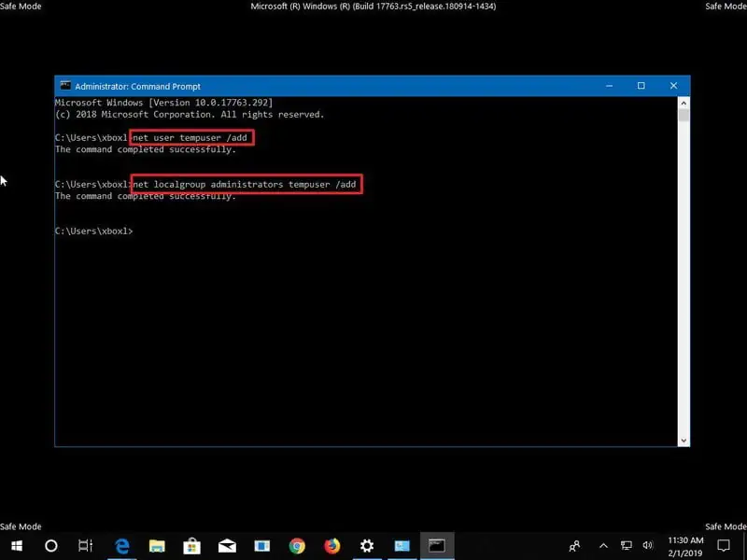Launch Firefox from the taskbar

(x=331, y=545)
